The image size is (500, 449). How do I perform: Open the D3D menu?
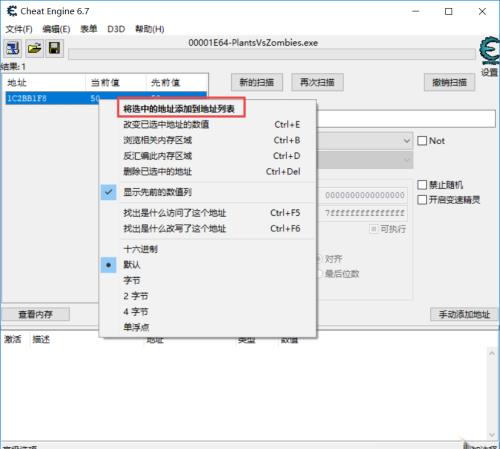(116, 29)
